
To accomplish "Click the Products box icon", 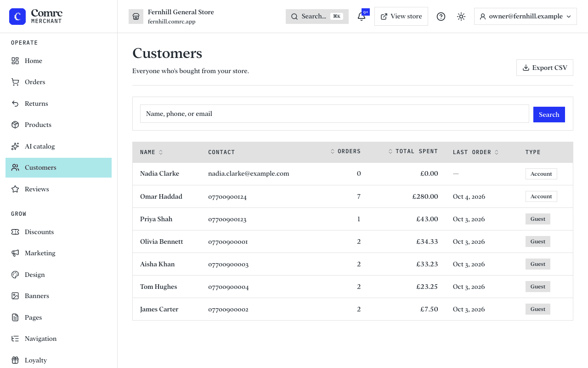I will point(15,125).
